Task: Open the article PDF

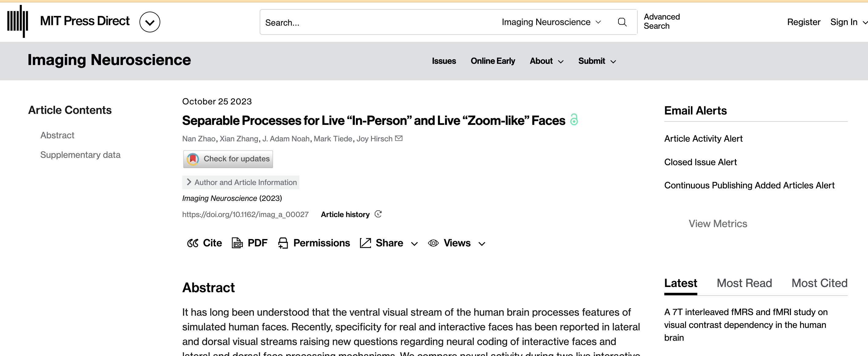Action: click(x=238, y=243)
